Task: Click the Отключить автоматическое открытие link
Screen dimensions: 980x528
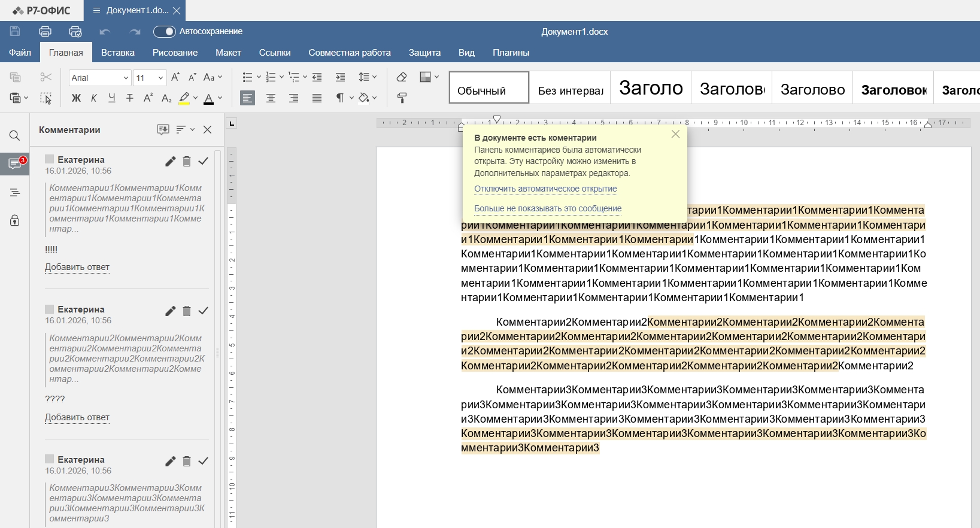Action: point(545,189)
